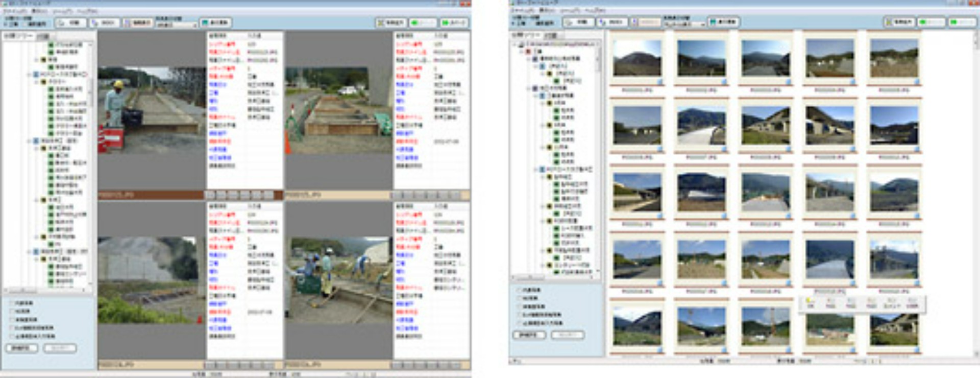980x378 pixels.
Task: Click the last icon in floating toolbar over thumbnails
Action: pos(912,303)
